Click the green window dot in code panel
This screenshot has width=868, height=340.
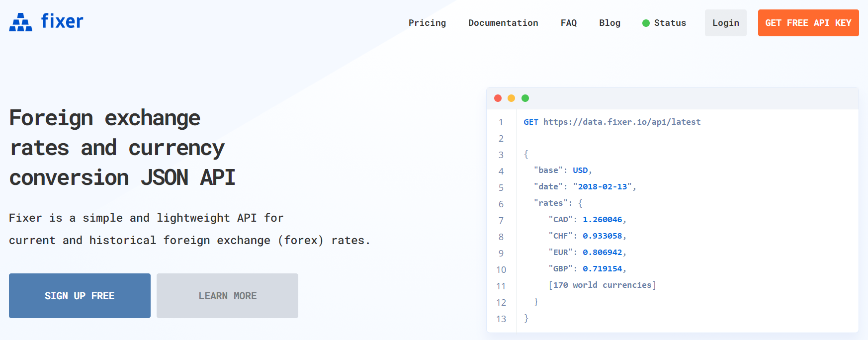click(525, 98)
